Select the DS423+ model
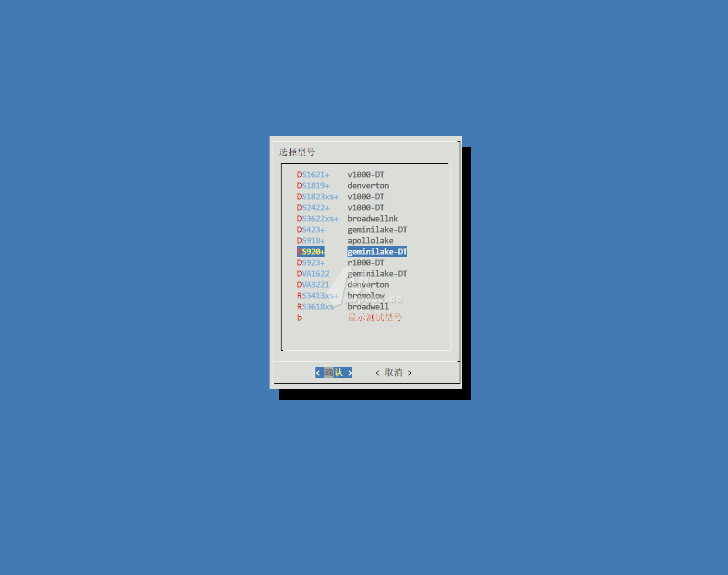Image resolution: width=728 pixels, height=575 pixels. (352, 230)
